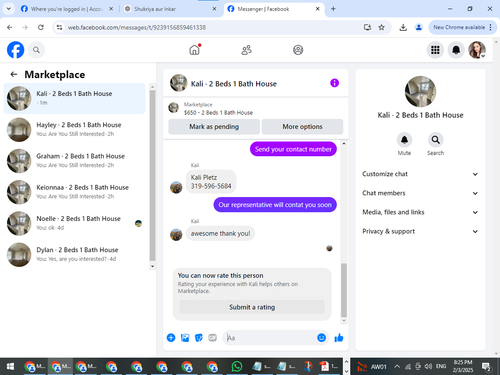The image size is (500, 375).
Task: Switch to 'Where you're logged in' tab
Action: point(67,9)
